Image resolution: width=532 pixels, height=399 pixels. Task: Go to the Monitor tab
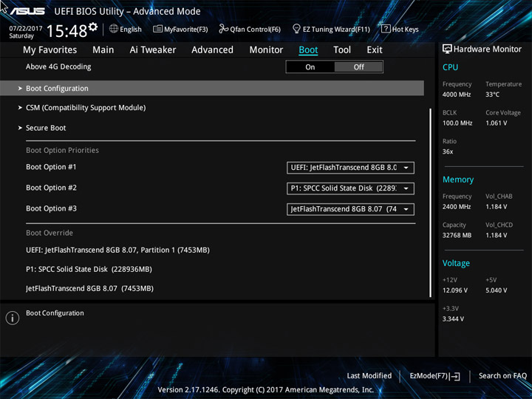[266, 50]
